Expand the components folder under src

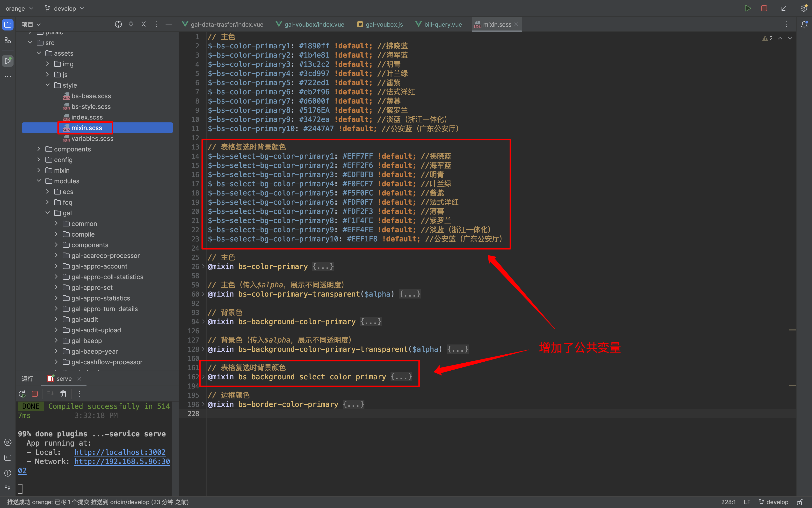point(39,149)
